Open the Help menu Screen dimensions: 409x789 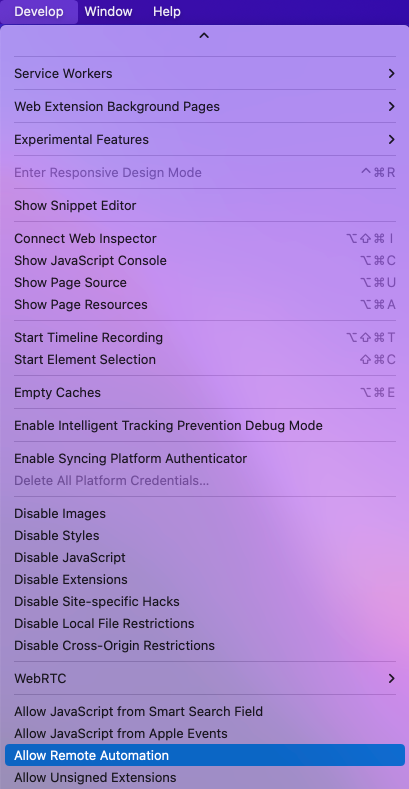pyautogui.click(x=167, y=12)
